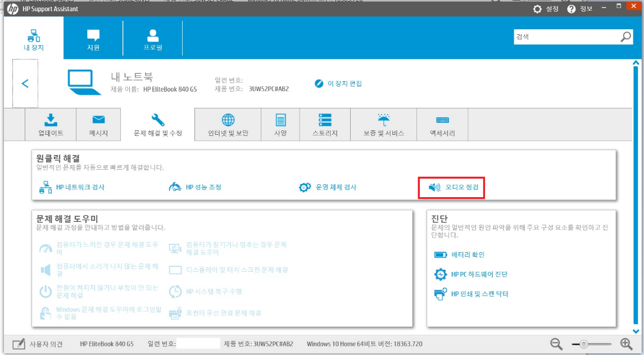The height and width of the screenshot is (355, 644).
Task: Switch to the 보증 및 서비스 tab
Action: 384,125
